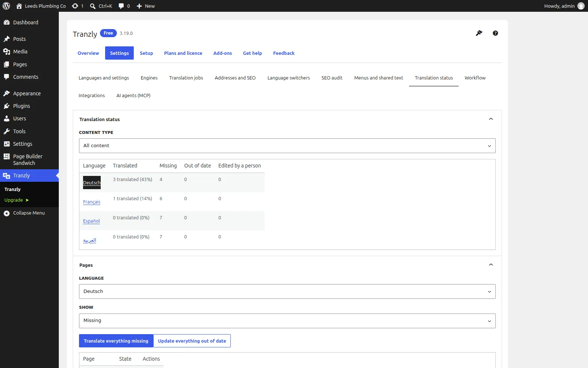Open the Ctrl+K search icon
The width and height of the screenshot is (588, 368).
(x=93, y=6)
